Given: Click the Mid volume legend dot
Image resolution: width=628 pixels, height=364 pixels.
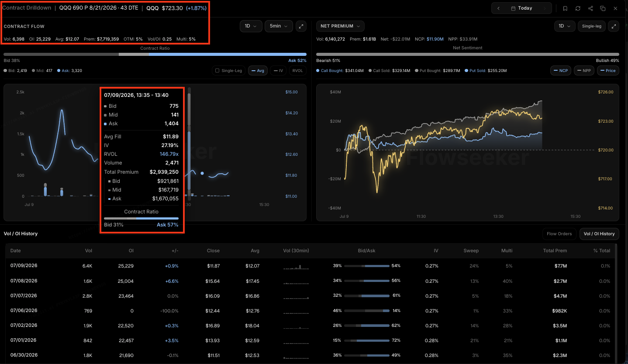Looking at the screenshot, I should 34,71.
